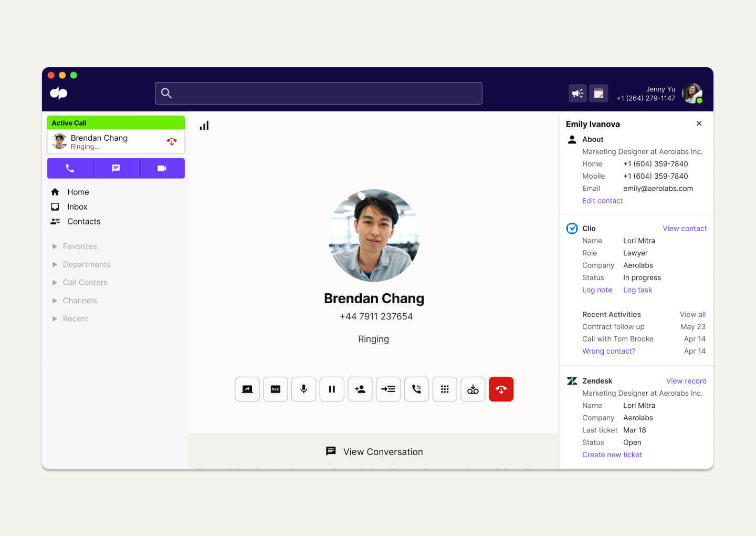
Task: Switch to the Inbox section
Action: point(77,207)
